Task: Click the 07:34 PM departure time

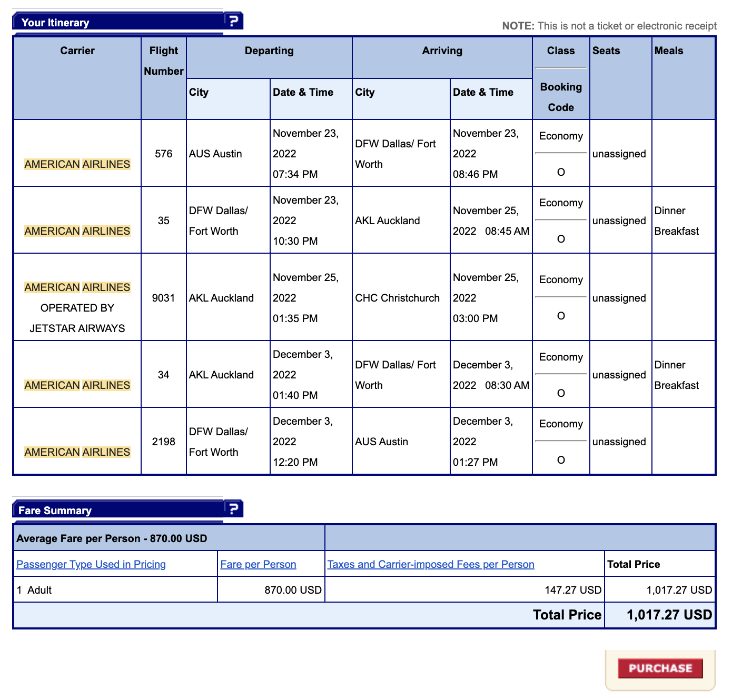Action: click(295, 174)
